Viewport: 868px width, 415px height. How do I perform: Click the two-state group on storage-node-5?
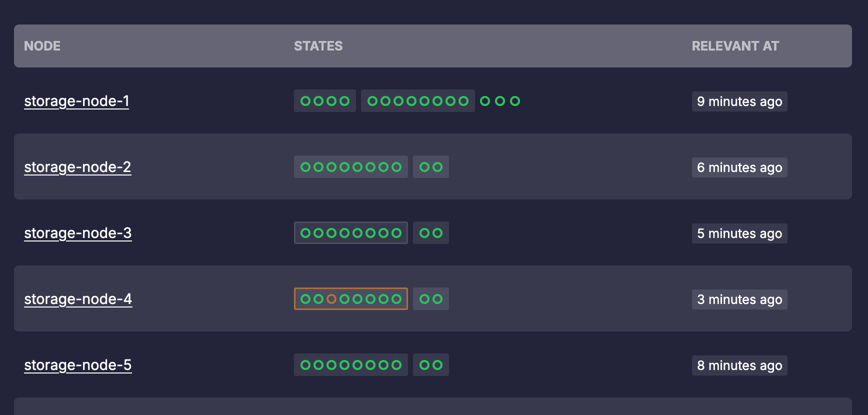pyautogui.click(x=431, y=365)
